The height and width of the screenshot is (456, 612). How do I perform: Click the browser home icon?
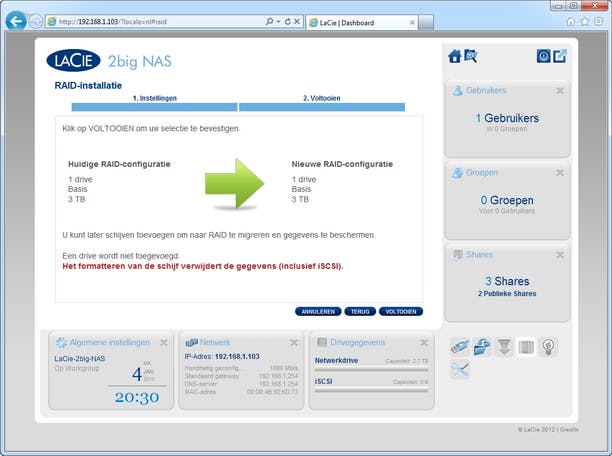click(x=571, y=21)
